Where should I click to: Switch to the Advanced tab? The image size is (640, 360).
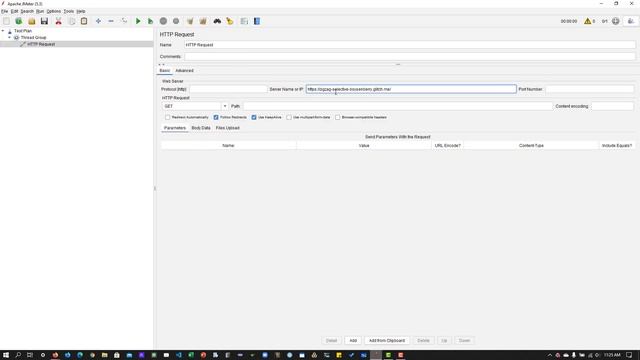point(184,71)
